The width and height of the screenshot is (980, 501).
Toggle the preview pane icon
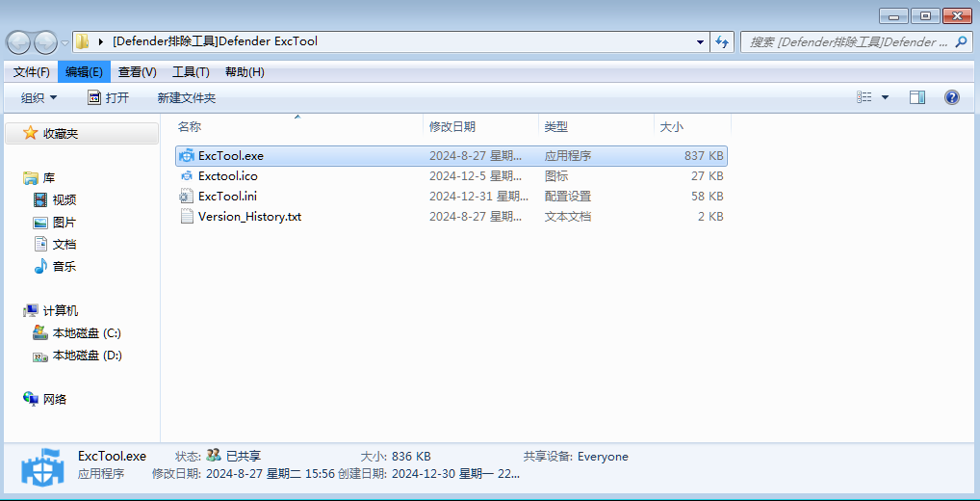point(916,97)
